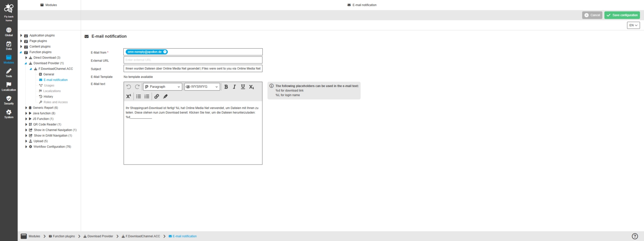Screen dimensions: 644x241
Task: Go to F.DownloadChannel.ACC breadcrumb
Action: point(141,236)
